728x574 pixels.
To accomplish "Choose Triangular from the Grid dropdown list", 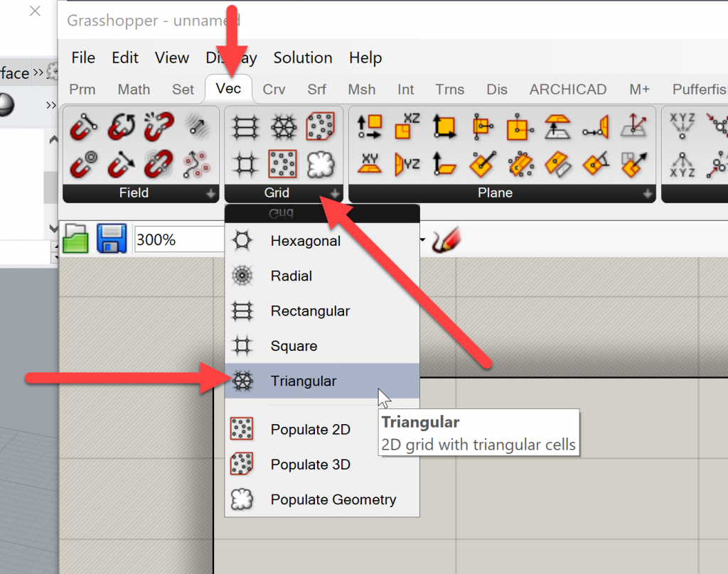I will 304,381.
